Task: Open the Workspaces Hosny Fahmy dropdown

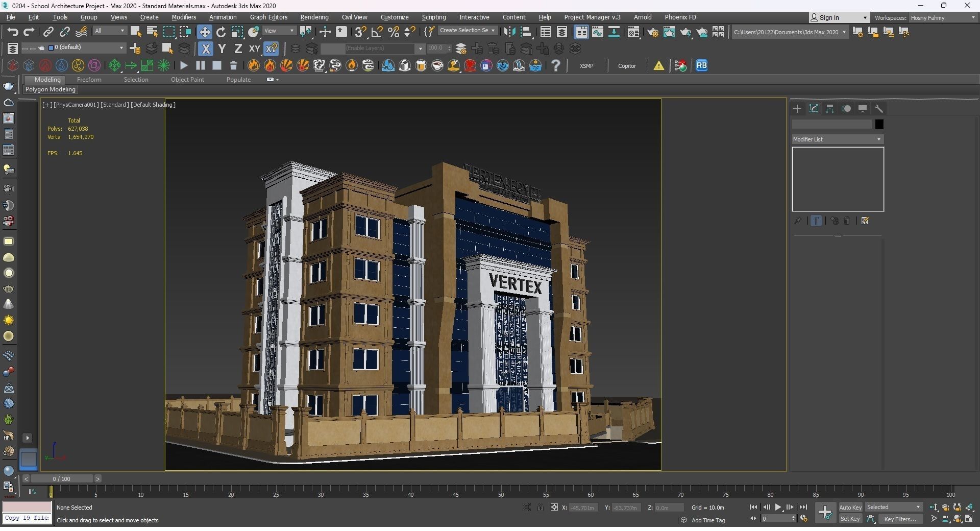Action: (x=943, y=18)
